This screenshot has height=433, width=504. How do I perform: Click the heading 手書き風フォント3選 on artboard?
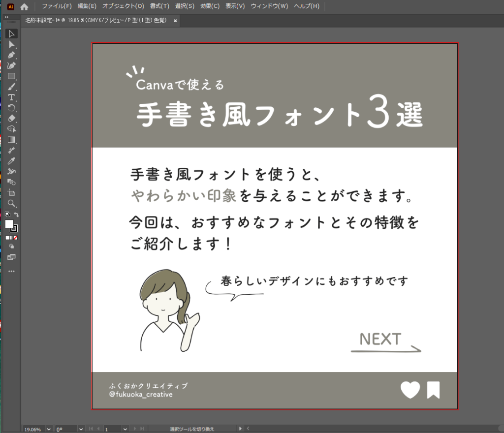(280, 112)
